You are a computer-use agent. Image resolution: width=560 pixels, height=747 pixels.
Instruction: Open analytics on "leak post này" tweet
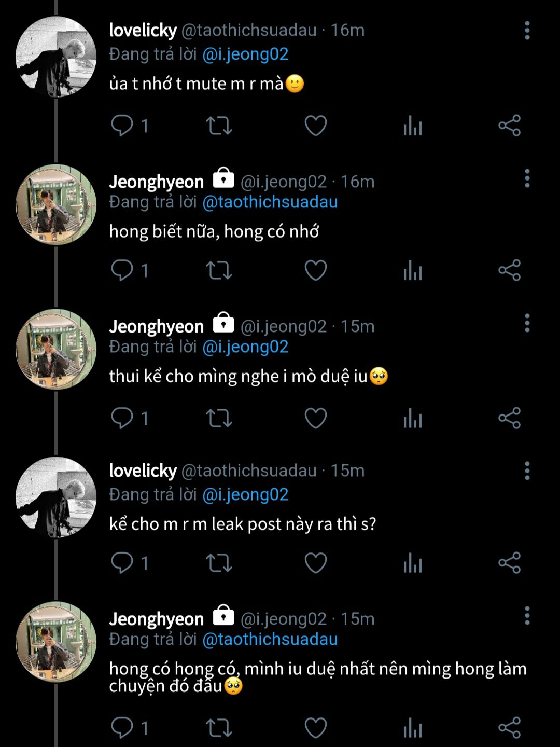(x=413, y=563)
